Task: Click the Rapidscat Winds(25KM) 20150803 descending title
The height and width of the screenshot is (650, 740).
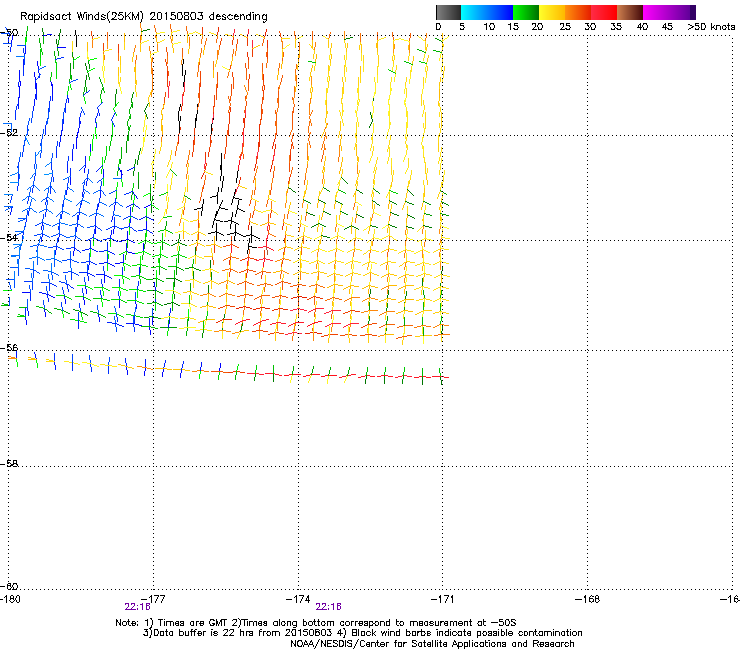Action: [x=143, y=16]
